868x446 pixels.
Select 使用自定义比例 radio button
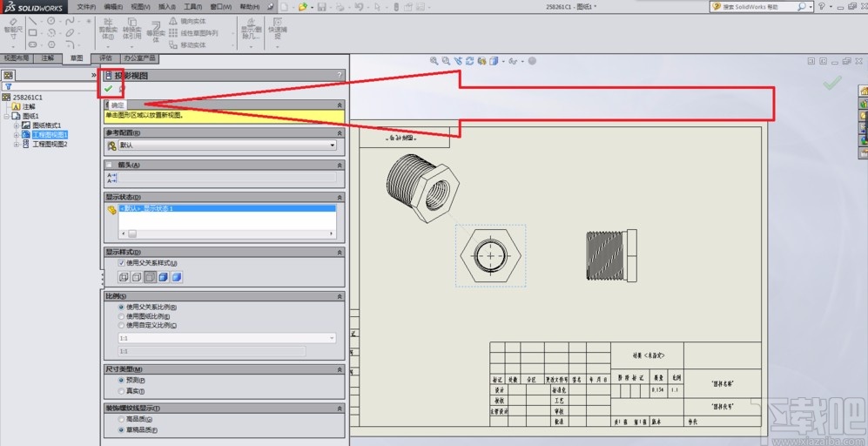click(121, 325)
